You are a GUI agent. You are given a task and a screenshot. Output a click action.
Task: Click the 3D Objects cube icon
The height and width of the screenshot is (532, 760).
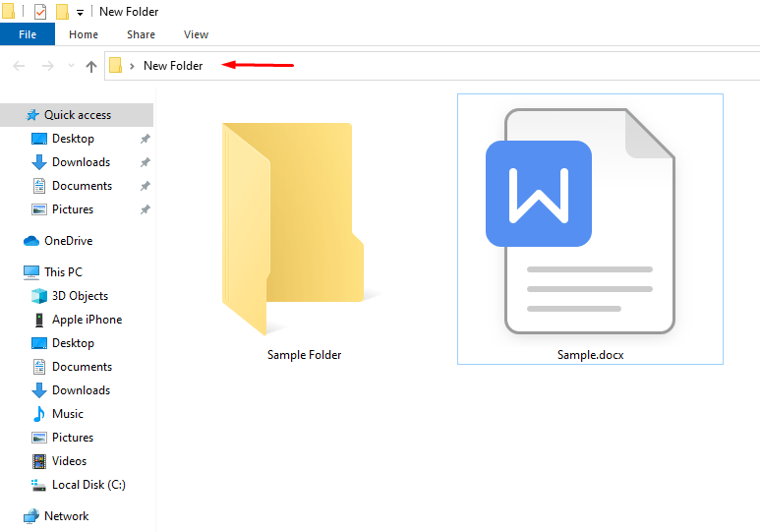click(x=39, y=296)
